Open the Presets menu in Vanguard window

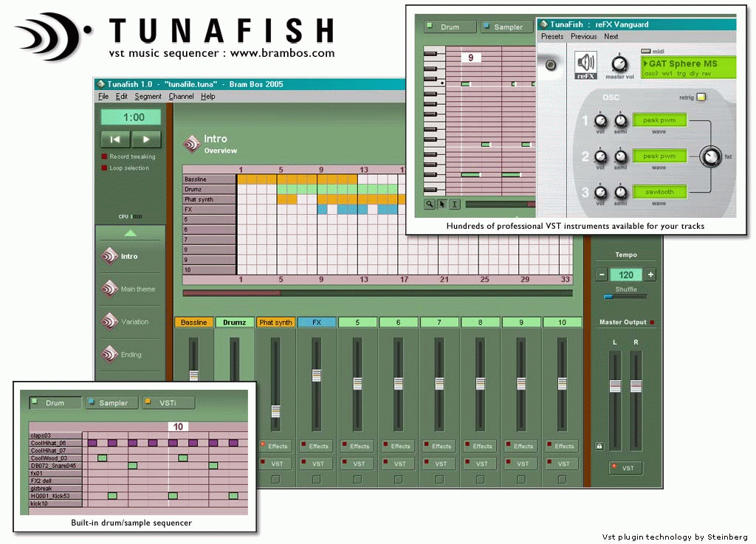(x=552, y=37)
